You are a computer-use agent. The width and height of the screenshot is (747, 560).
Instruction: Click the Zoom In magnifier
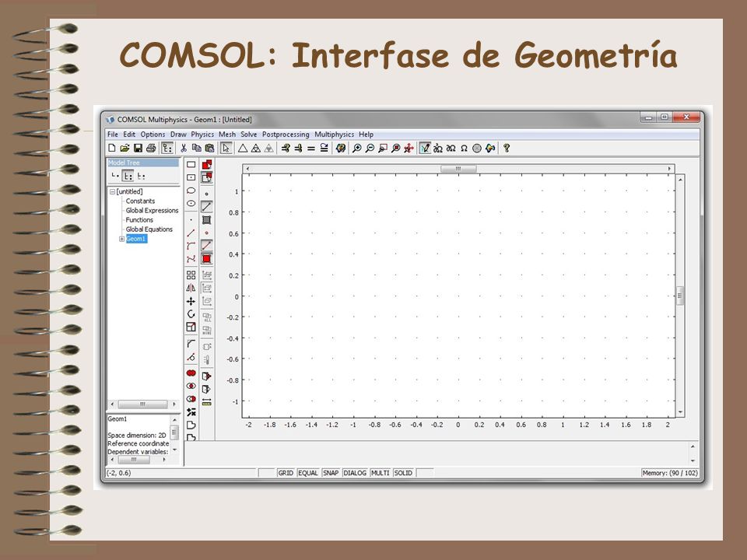356,148
